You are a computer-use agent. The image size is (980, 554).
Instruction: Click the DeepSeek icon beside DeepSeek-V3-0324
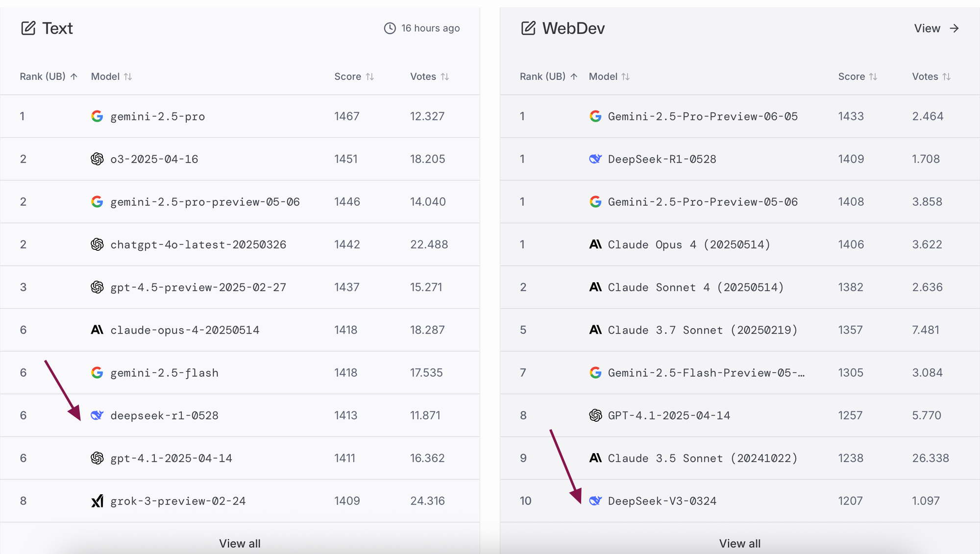[x=595, y=501]
